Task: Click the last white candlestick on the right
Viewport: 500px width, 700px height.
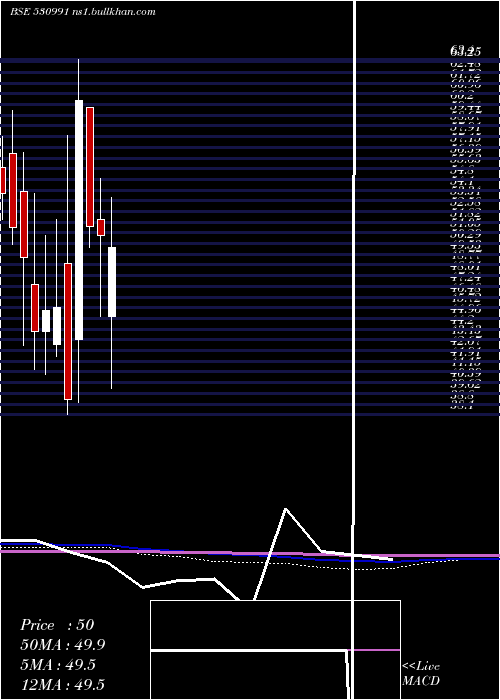Action: (112, 282)
